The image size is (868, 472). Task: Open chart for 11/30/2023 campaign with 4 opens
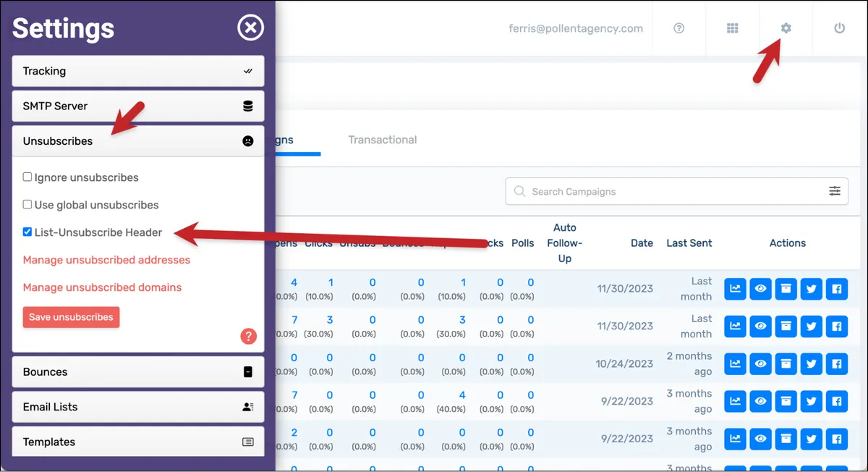(736, 289)
